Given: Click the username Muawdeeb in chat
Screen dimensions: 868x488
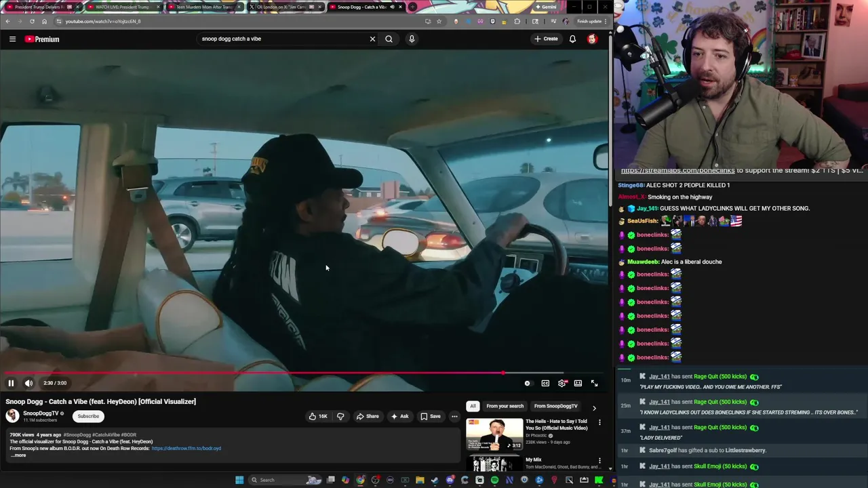Looking at the screenshot, I should pyautogui.click(x=642, y=262).
